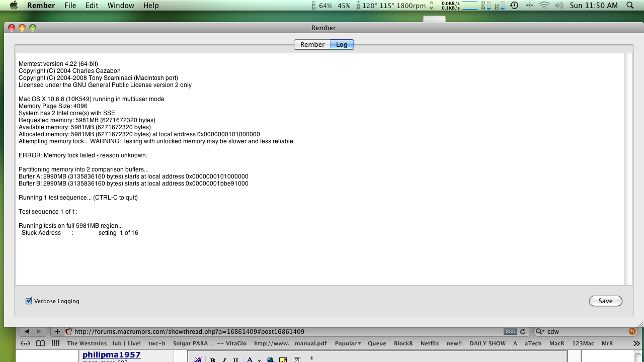This screenshot has height=362, width=644.
Task: Click the 'Stuck Address' test line
Action: 79,233
